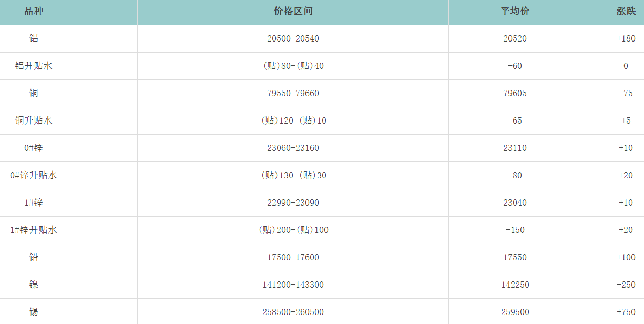Select the 铝 row name cell
Viewport: 644px width, 324px height.
pyautogui.click(x=34, y=39)
